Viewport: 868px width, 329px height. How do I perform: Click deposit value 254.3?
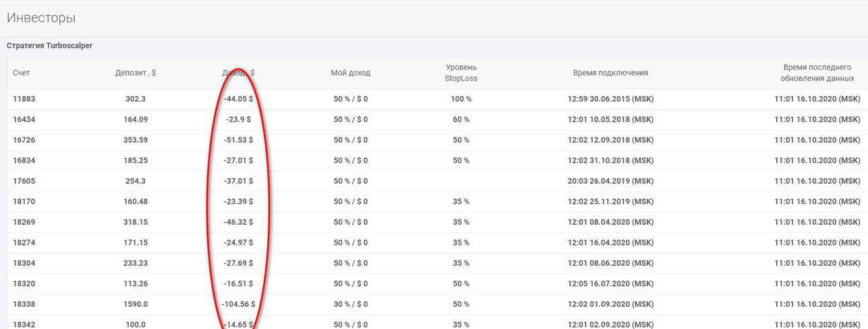136,181
